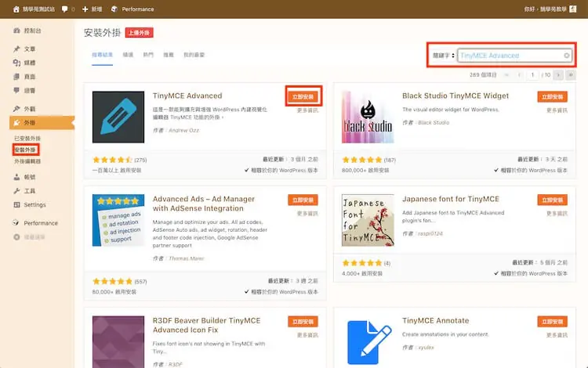588x368 pixels.
Task: Install Black Studio TinyMCE Widget plugin
Action: (553, 96)
